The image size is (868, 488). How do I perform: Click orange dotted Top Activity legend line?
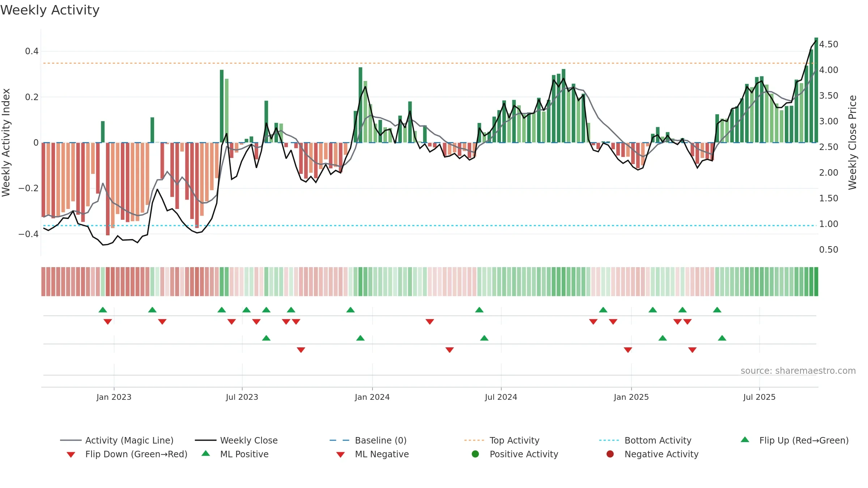click(474, 440)
